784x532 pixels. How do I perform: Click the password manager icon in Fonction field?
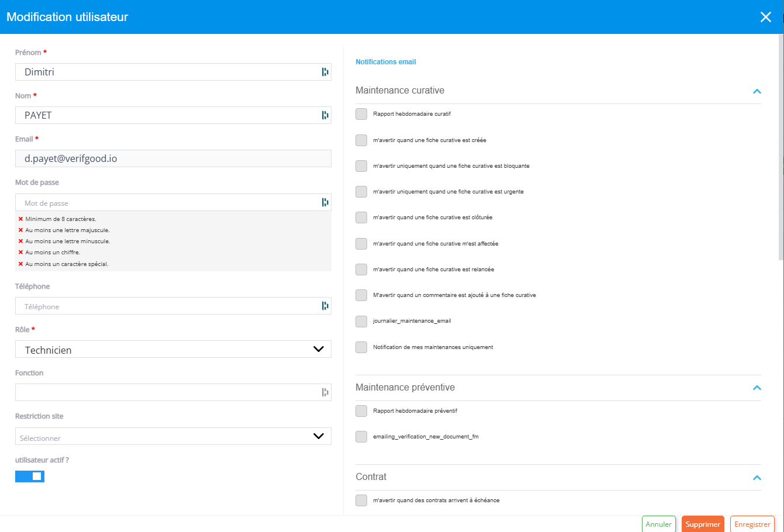coord(325,392)
